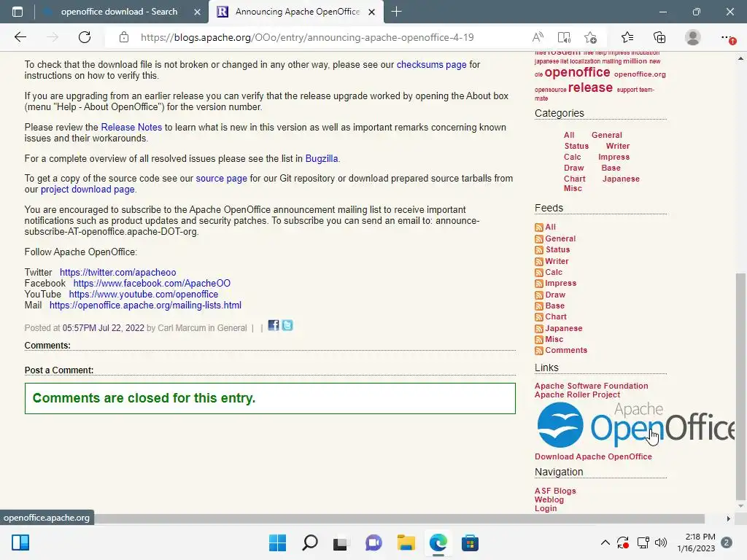Open the tab actions menu icon
Image resolution: width=747 pixels, height=560 pixels.
tap(18, 12)
